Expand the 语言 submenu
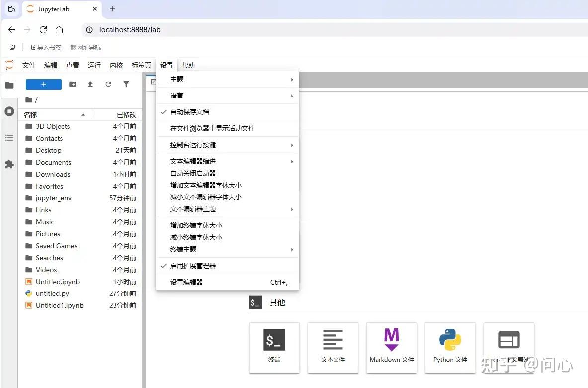 (177, 95)
